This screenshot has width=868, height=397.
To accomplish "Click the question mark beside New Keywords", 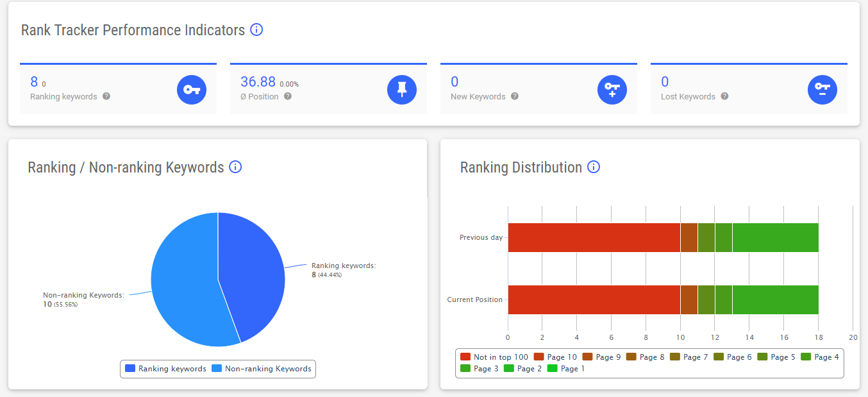I will (x=515, y=96).
